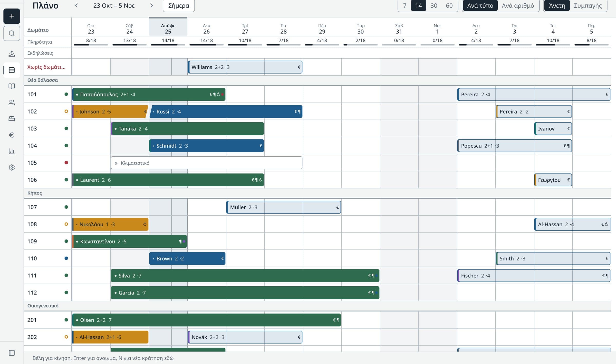Image resolution: width=616 pixels, height=364 pixels.
Task: Open the Silva reservation in room 111
Action: click(245, 276)
